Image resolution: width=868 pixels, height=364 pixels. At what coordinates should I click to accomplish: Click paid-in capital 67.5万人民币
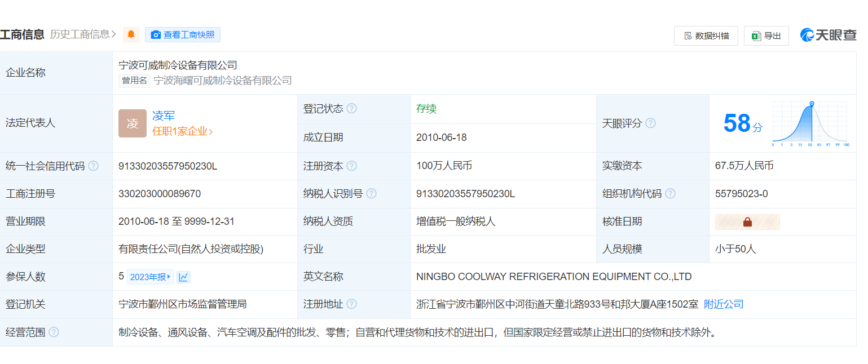(744, 166)
